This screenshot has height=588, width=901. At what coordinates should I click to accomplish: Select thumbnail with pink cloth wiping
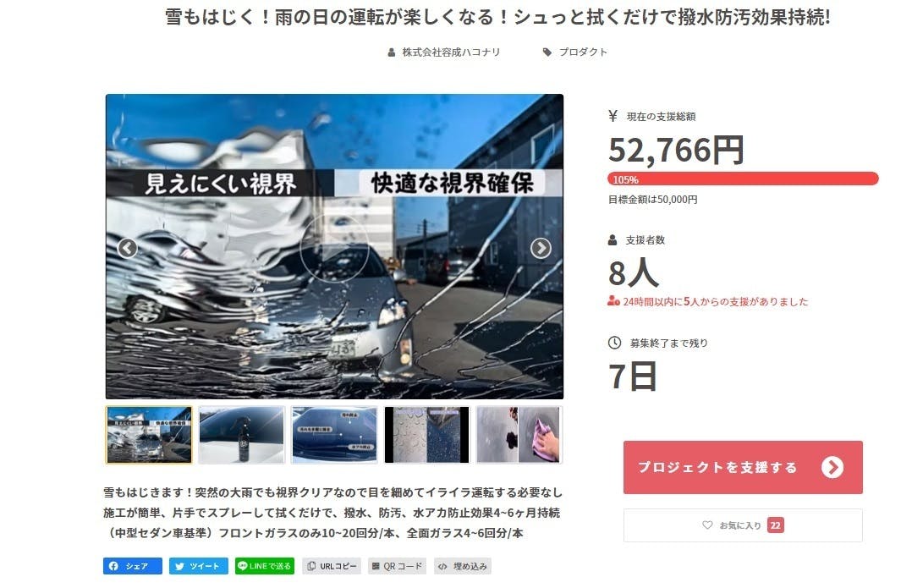(519, 435)
